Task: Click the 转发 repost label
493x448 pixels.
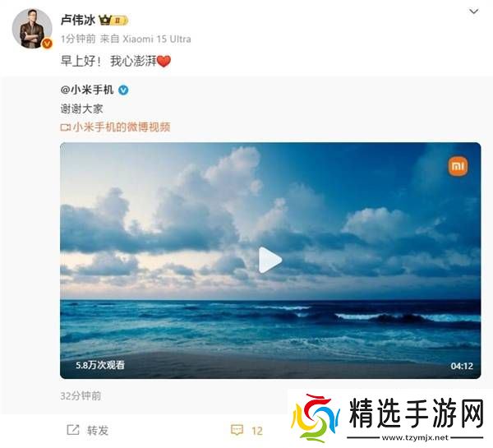Action: tap(98, 430)
